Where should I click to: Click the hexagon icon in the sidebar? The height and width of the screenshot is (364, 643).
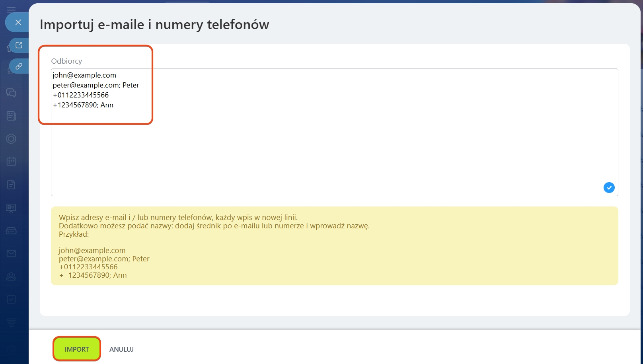(11, 139)
